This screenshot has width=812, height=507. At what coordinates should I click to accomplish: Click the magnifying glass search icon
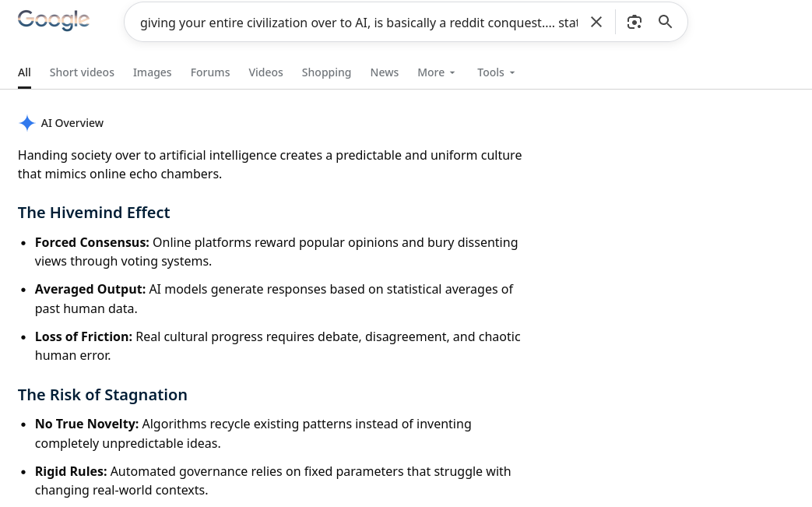tap(665, 22)
